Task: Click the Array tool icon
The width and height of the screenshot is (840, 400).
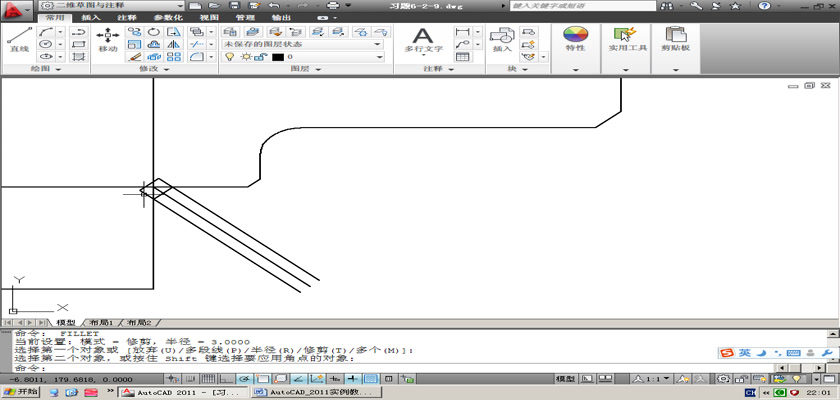Action: point(173,57)
